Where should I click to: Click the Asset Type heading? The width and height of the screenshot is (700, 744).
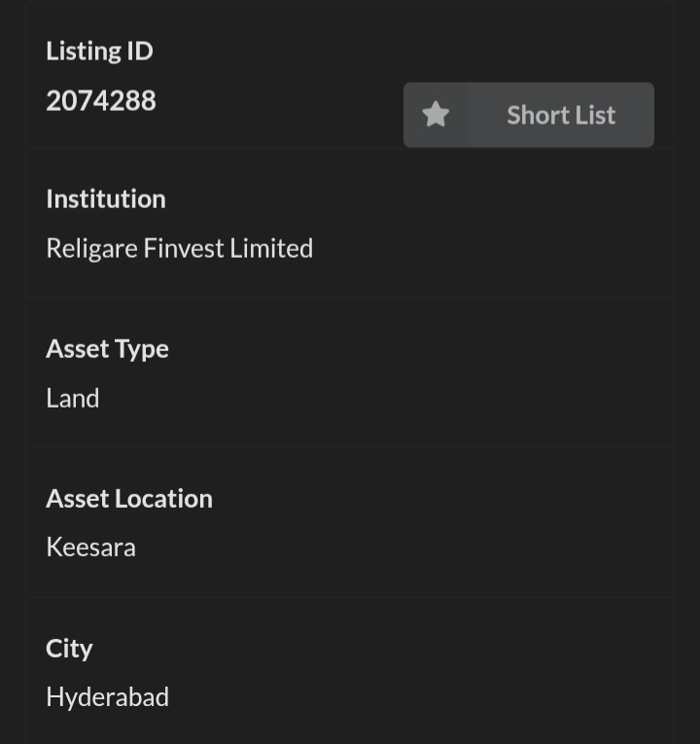coord(107,348)
